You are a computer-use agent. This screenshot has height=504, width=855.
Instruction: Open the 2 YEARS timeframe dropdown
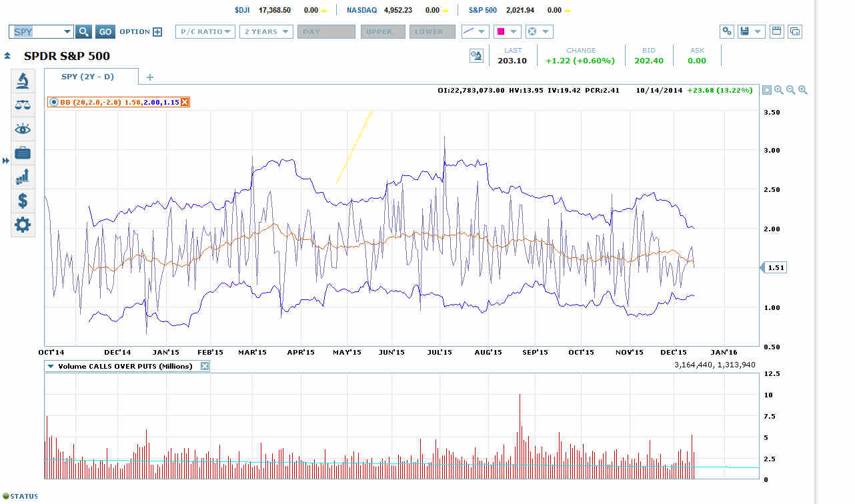pos(267,31)
